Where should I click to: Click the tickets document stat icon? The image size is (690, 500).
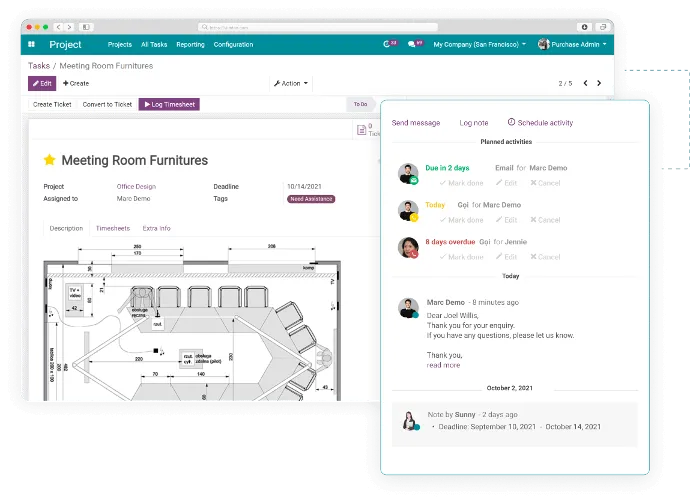coord(361,130)
